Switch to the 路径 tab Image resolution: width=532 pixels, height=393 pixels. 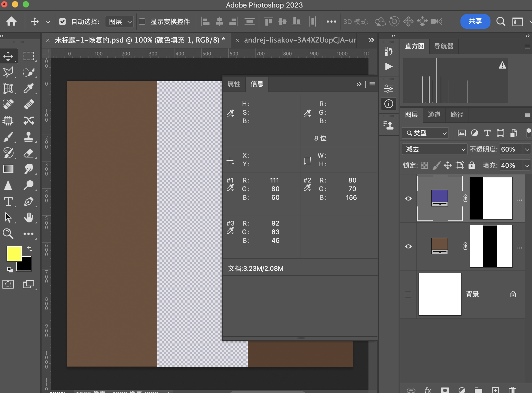457,115
